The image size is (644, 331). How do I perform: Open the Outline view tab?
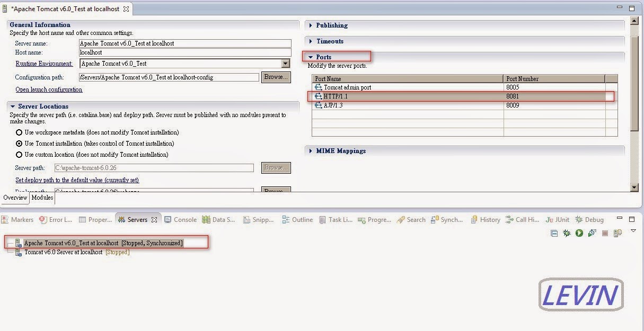[x=297, y=220]
